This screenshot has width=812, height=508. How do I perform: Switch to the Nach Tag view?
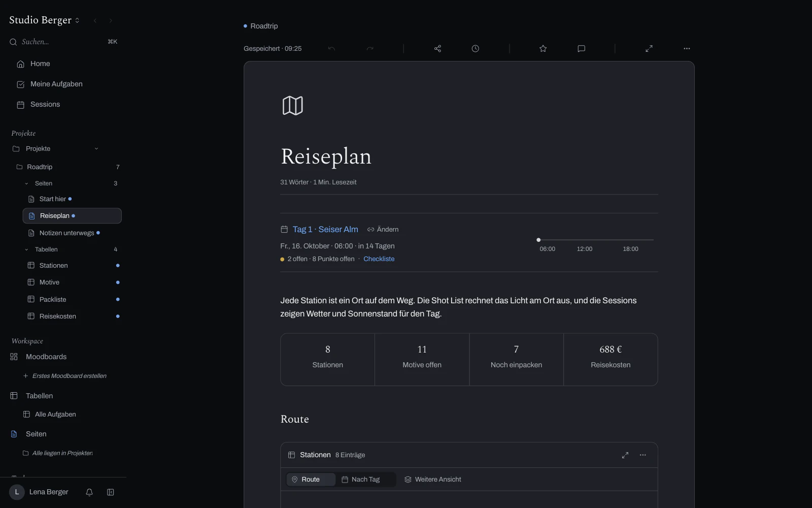click(x=361, y=480)
